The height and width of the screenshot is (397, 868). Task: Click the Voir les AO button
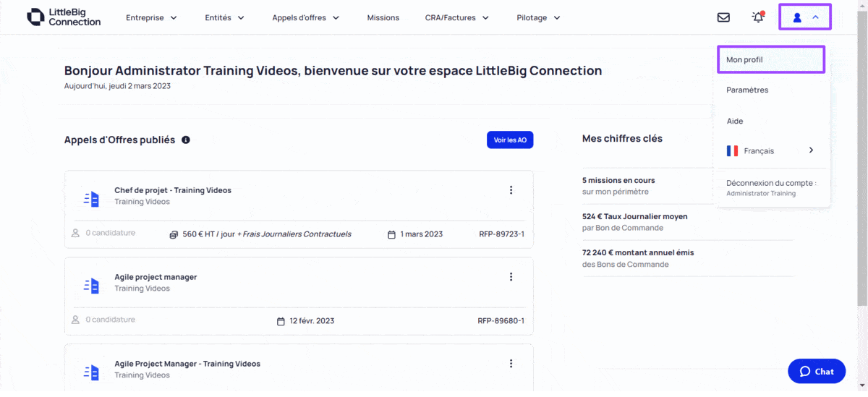[x=510, y=140]
